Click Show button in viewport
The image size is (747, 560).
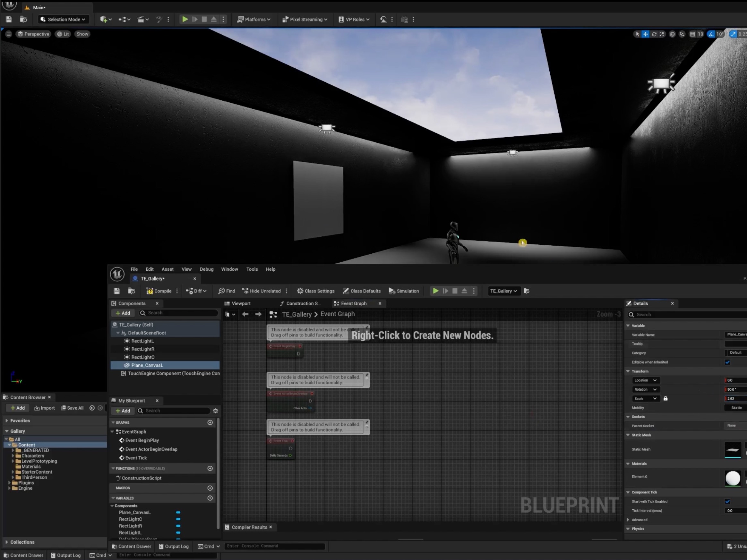point(82,34)
